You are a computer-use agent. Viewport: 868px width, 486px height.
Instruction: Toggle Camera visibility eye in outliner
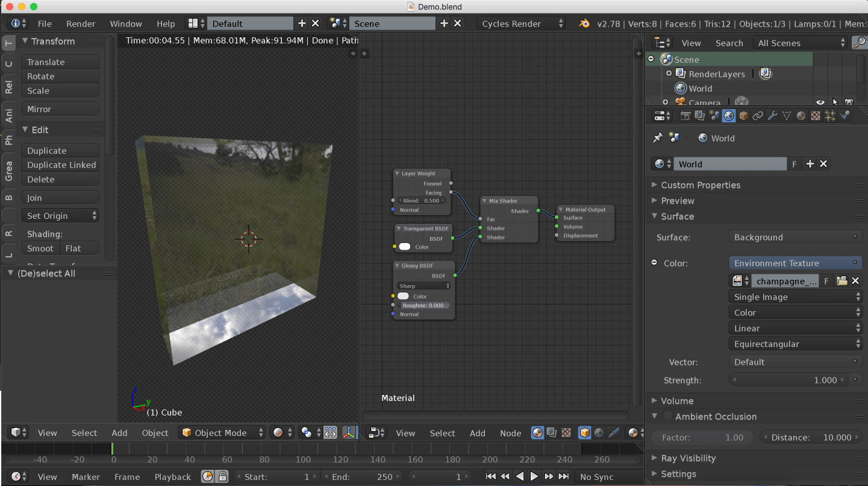coord(820,103)
